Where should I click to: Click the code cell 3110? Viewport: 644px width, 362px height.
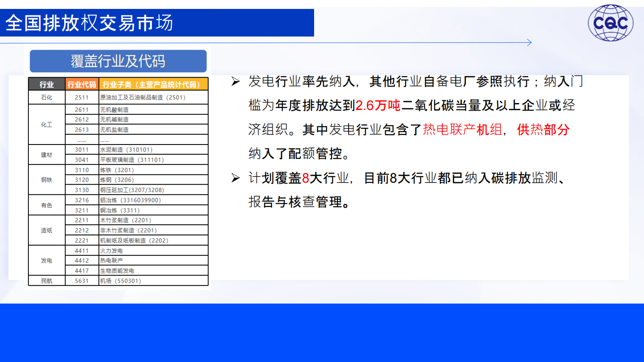(x=82, y=170)
